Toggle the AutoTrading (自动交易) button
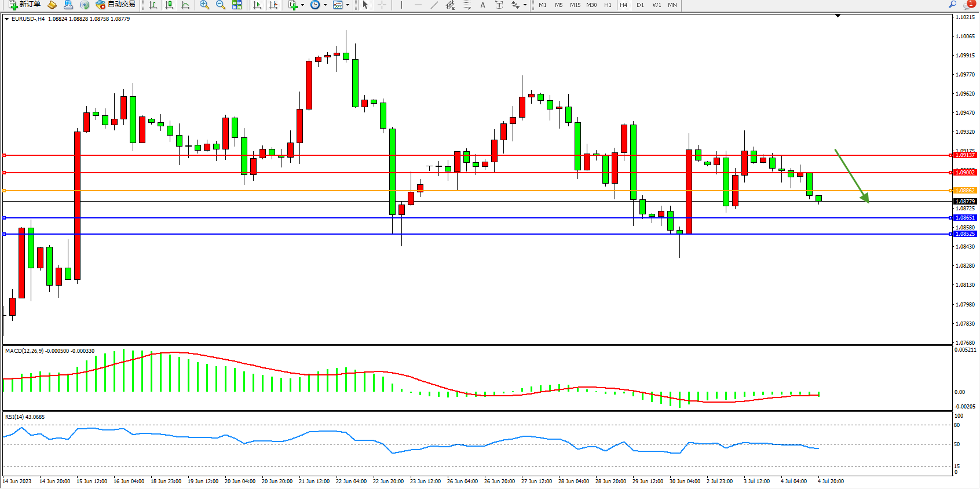980x489 pixels. tap(115, 5)
